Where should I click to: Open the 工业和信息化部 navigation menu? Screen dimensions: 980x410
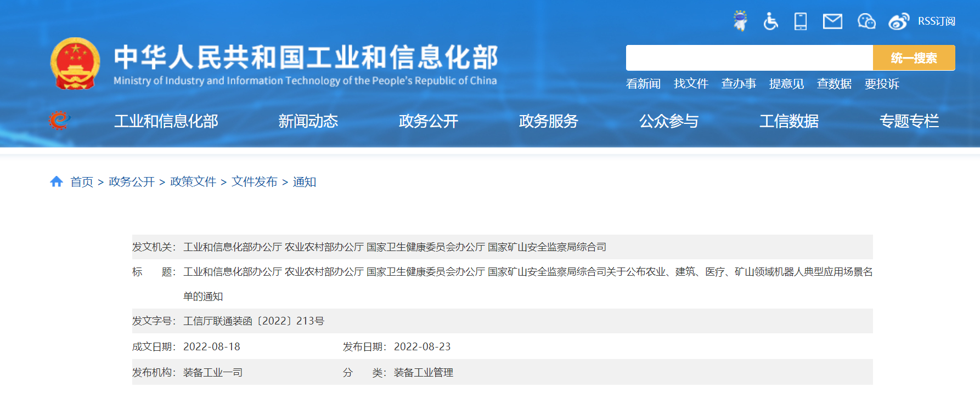pyautogui.click(x=166, y=121)
